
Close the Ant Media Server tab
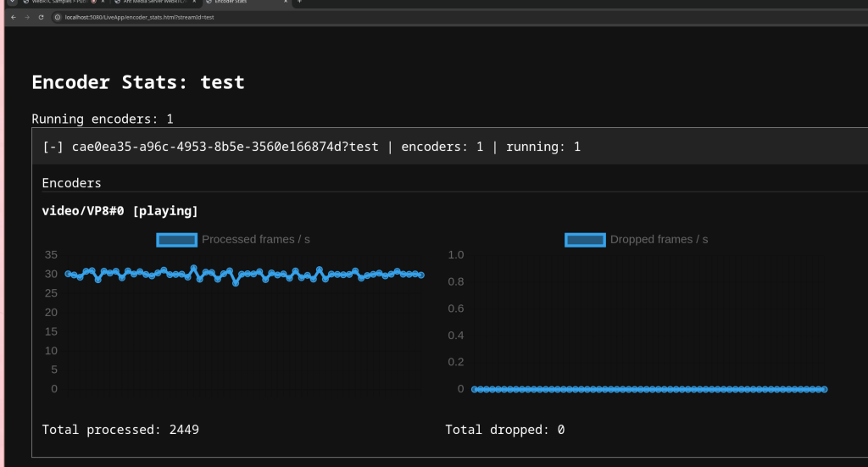[x=194, y=2]
